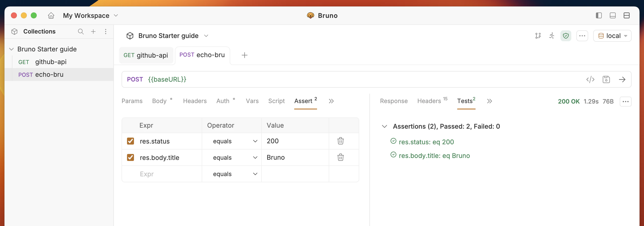This screenshot has width=644, height=226.
Task: Open the local environment dropdown
Action: point(612,36)
